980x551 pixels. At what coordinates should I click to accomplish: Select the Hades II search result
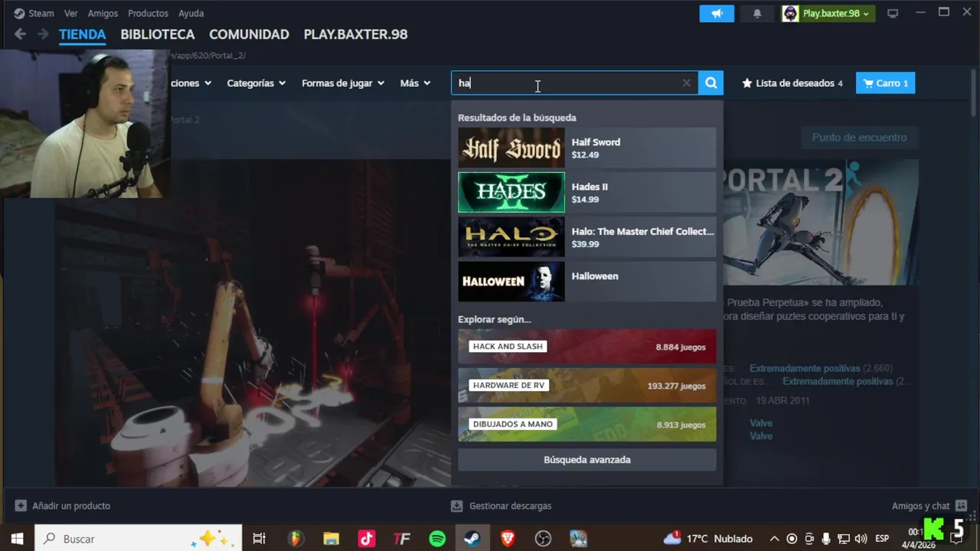pyautogui.click(x=587, y=192)
